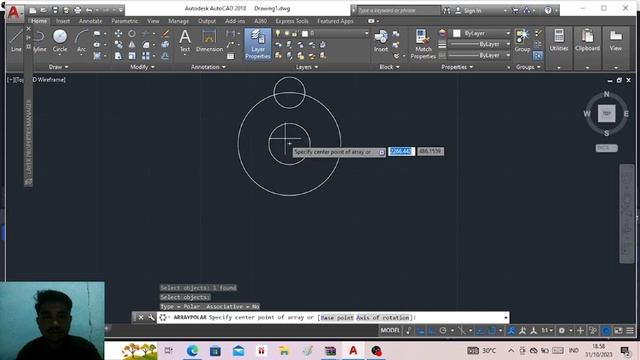Open annotation scale 1:1 selector
Viewport: 640px width, 360px height.
pyautogui.click(x=547, y=331)
